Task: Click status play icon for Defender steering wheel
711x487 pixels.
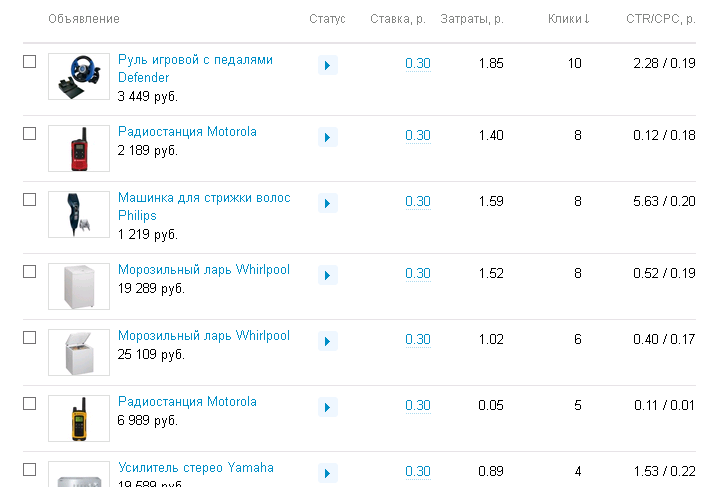Action: [327, 65]
